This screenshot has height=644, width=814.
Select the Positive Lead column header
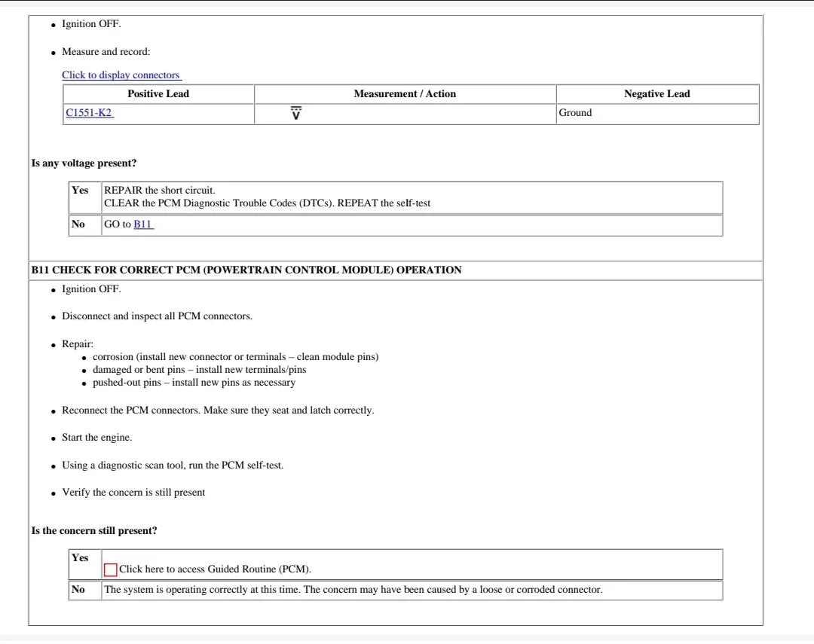click(x=158, y=94)
